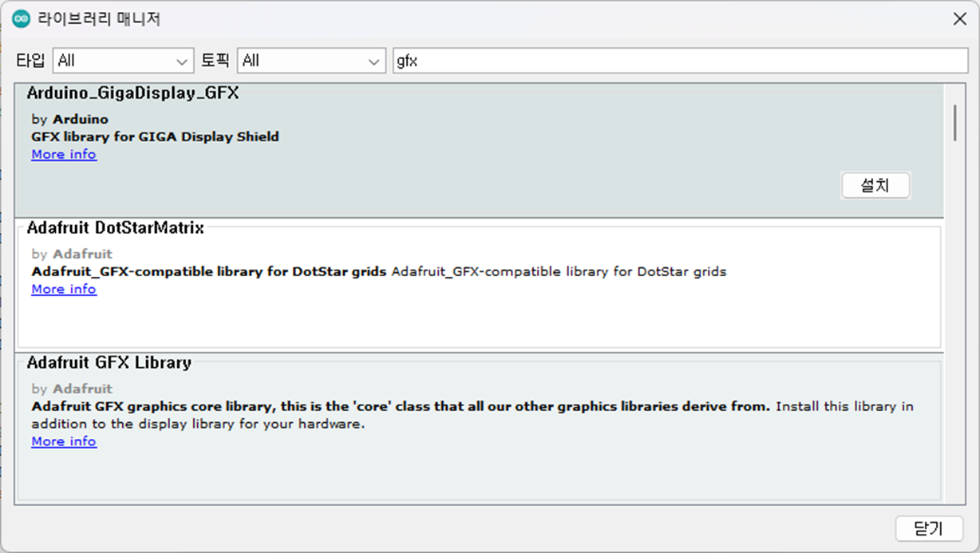Open the 토픽 (Topic) dropdown

point(311,61)
